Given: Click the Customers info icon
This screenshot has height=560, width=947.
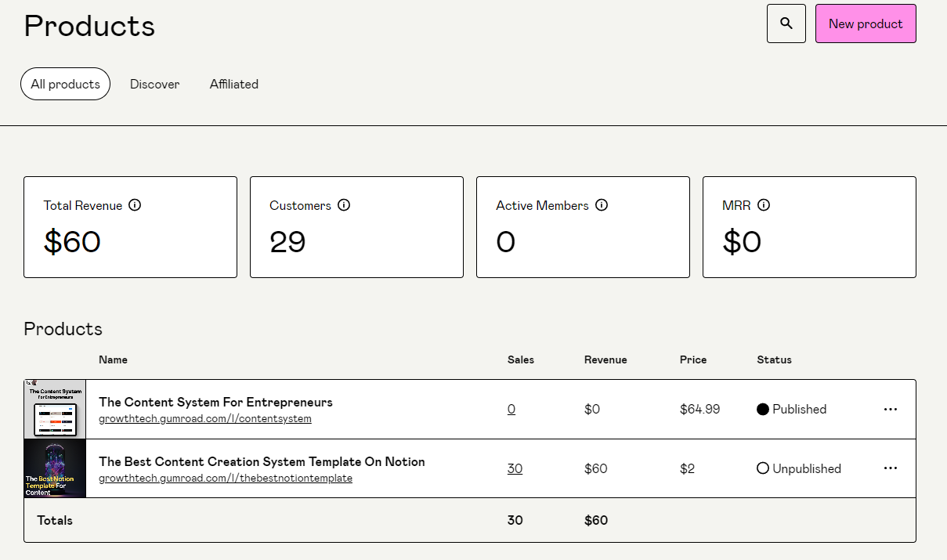Looking at the screenshot, I should pyautogui.click(x=344, y=205).
